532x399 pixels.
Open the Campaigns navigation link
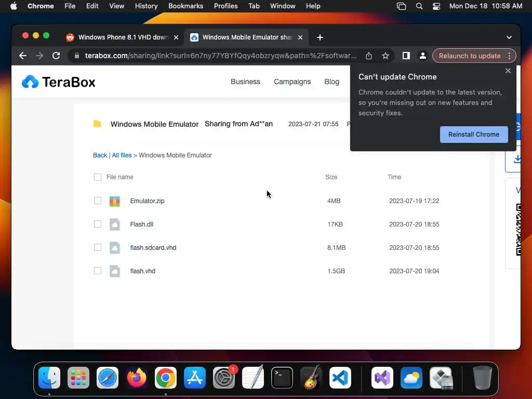click(292, 82)
